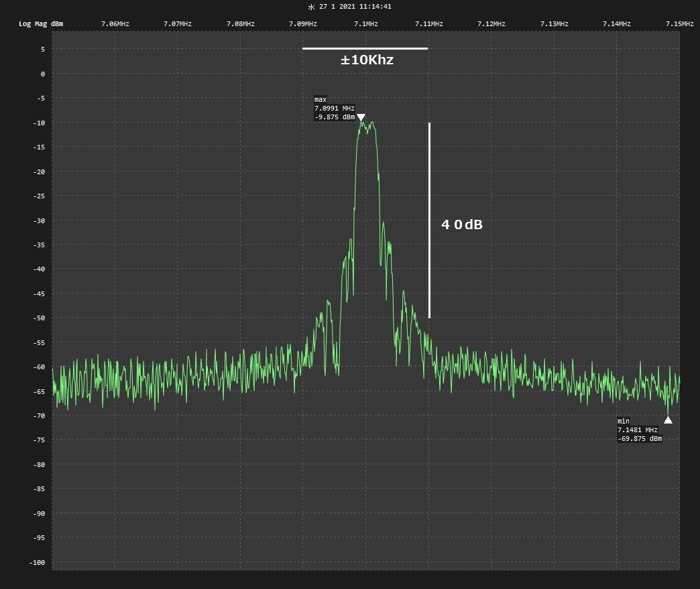This screenshot has height=589, width=700.
Task: Click the '-85' dBm level axis label
Action: coord(40,488)
